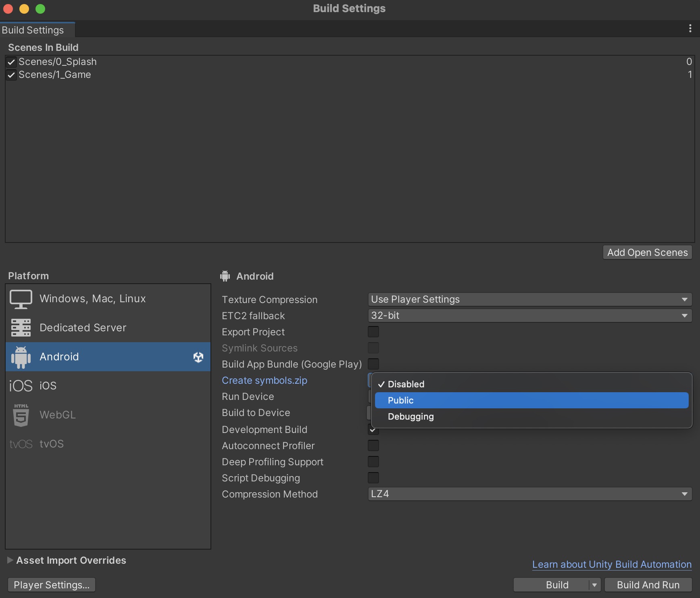700x598 pixels.
Task: Click the Unity logo beside Android platform
Action: [198, 357]
